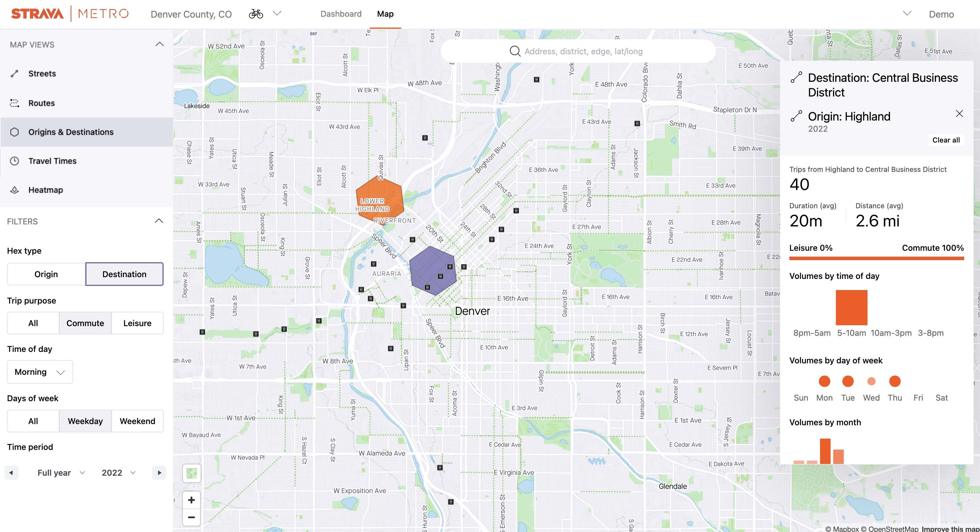
Task: Toggle the map basemap style button
Action: 191,473
